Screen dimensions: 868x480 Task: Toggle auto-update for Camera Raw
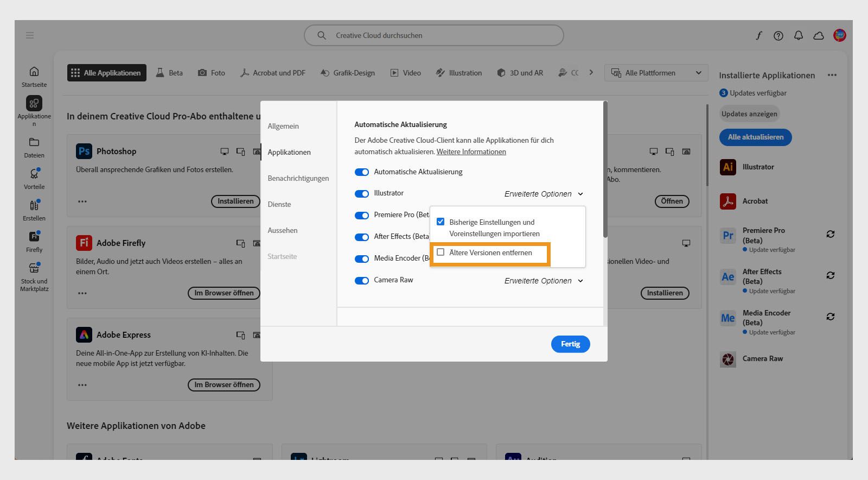[362, 281]
